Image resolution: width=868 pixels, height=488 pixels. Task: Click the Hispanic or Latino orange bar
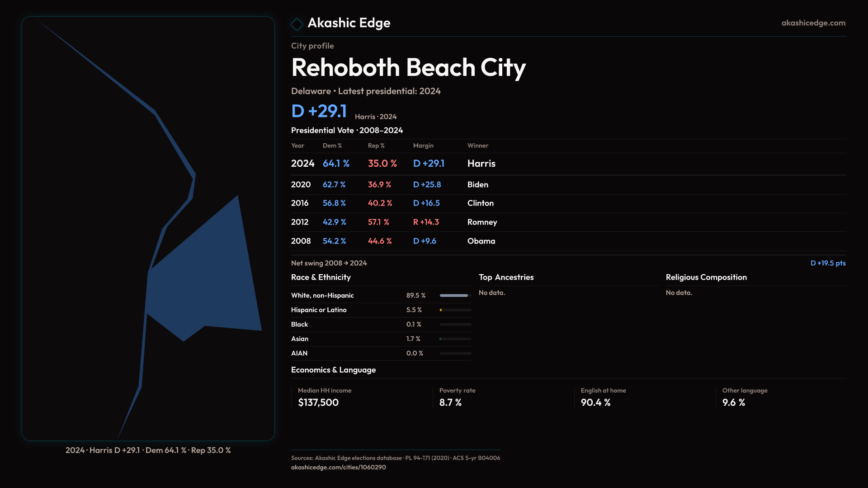point(441,310)
